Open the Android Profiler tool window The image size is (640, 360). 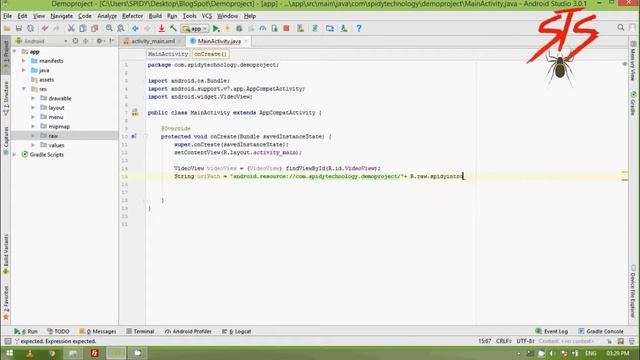(x=188, y=331)
